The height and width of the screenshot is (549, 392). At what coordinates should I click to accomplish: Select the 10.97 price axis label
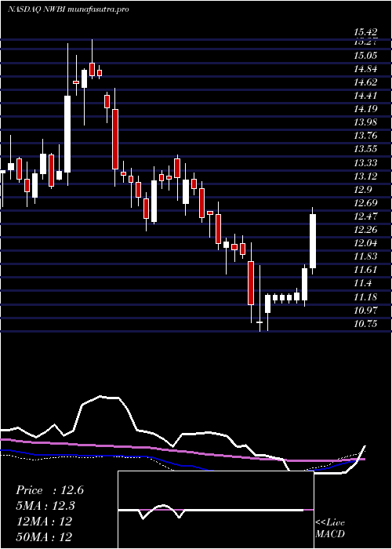365,311
